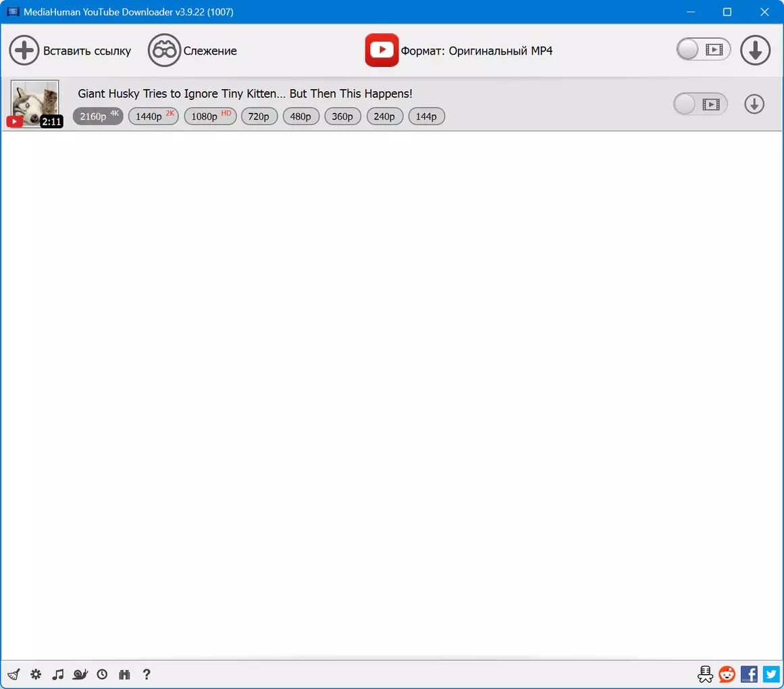Click the broom cleanup icon in bottom bar
The image size is (784, 689).
click(14, 675)
